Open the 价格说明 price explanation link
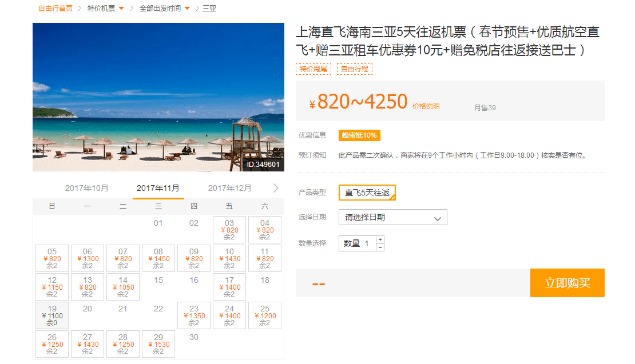 pos(426,106)
